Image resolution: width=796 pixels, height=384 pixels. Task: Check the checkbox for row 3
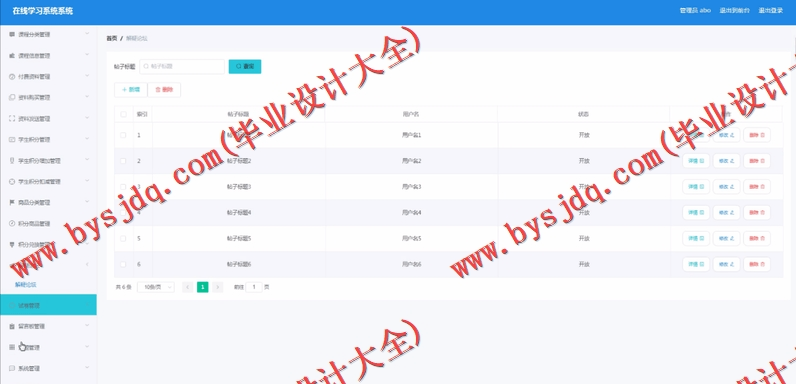coord(123,187)
